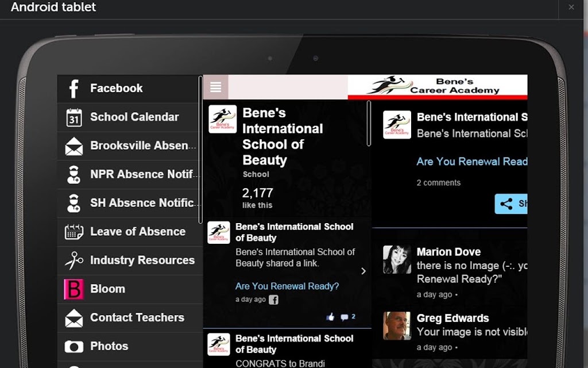Click Greg Edwards' comment 'Your image is not visible'
Screen dimensions: 588x368
pos(472,332)
